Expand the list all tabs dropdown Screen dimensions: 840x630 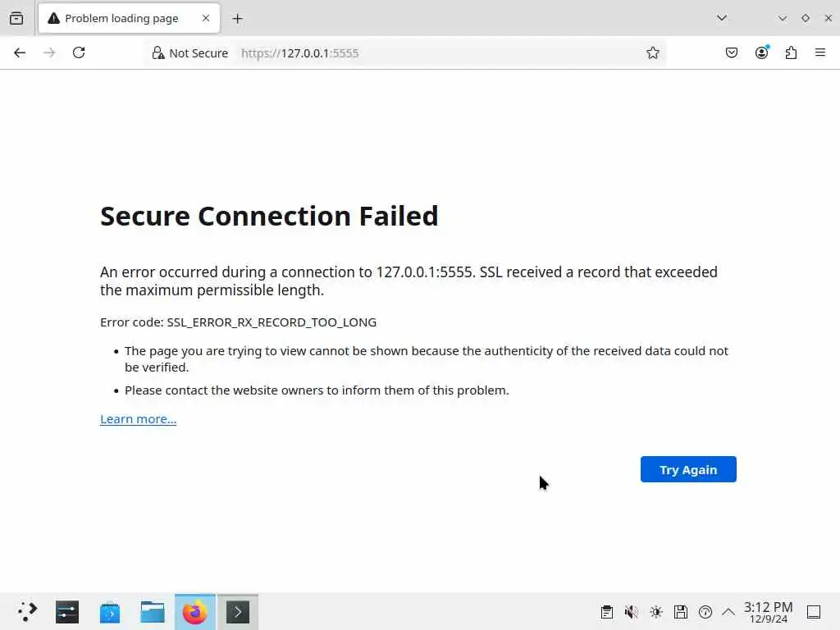722,18
